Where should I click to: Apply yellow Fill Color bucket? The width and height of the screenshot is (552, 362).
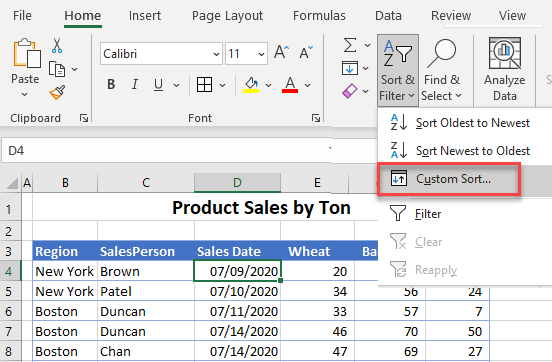point(251,85)
